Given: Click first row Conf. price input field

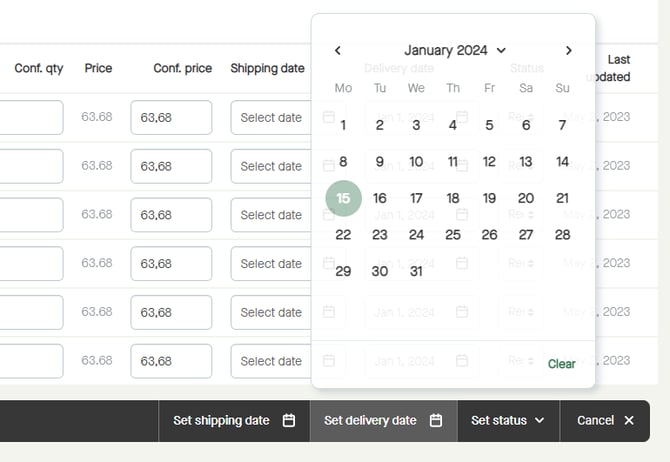Looking at the screenshot, I should click(x=171, y=117).
